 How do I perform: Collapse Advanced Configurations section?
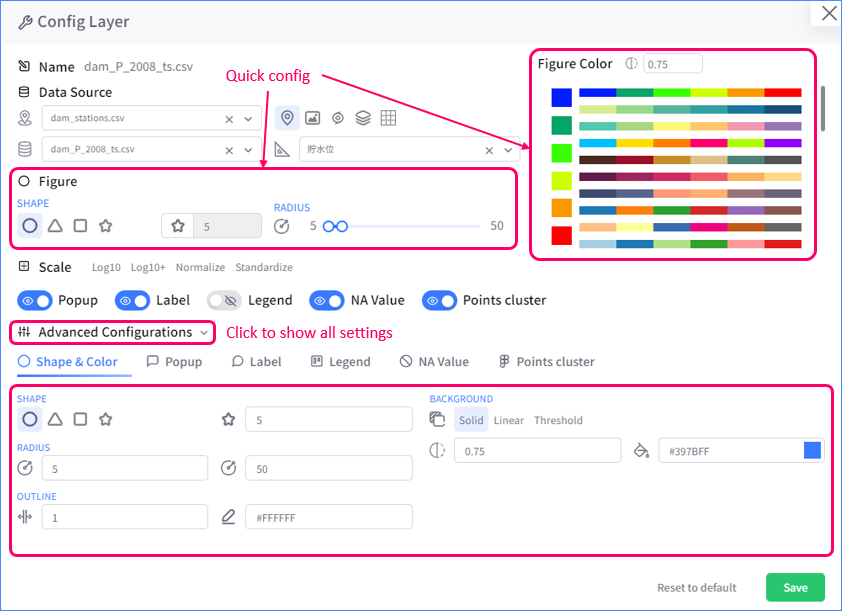pos(113,332)
